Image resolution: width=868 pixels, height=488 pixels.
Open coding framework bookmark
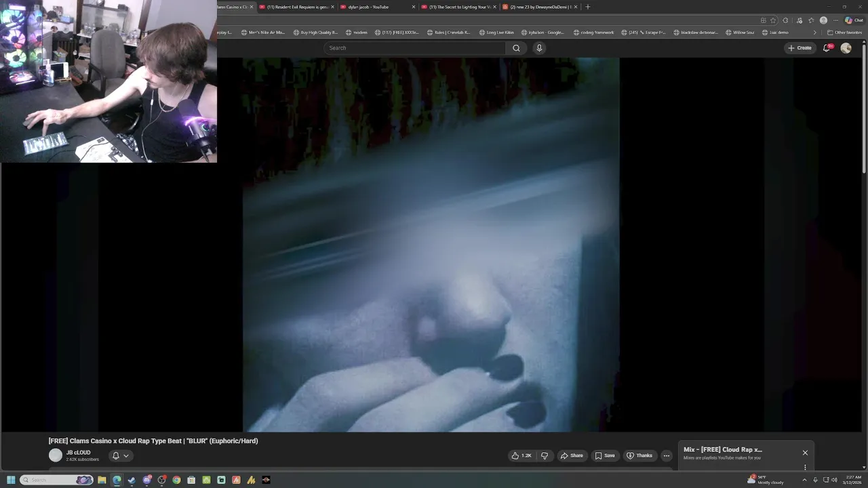(x=593, y=33)
